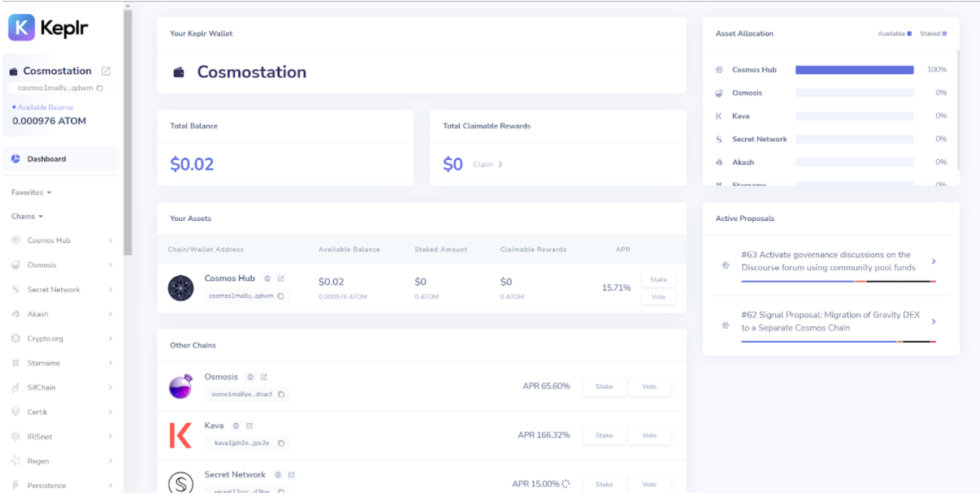
Task: Click the Keplr logo icon
Action: coord(22,28)
